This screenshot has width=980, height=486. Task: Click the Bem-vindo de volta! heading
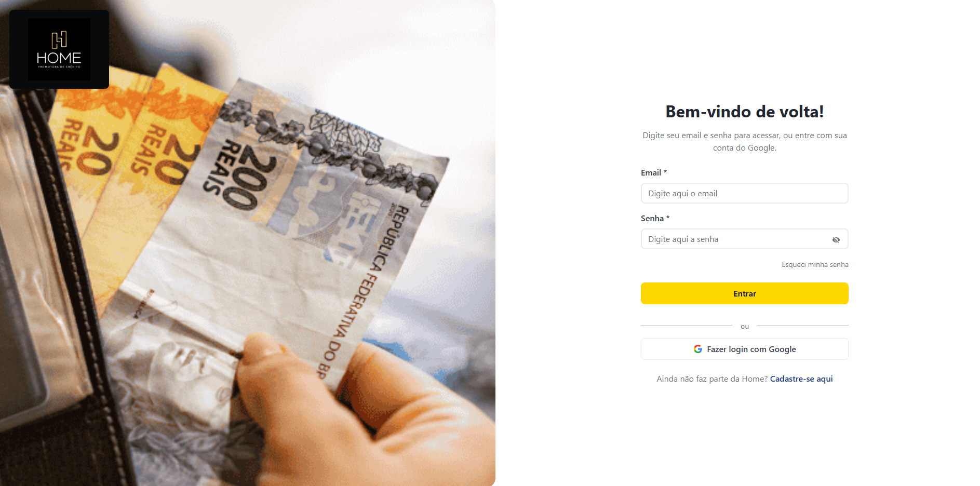pos(744,112)
